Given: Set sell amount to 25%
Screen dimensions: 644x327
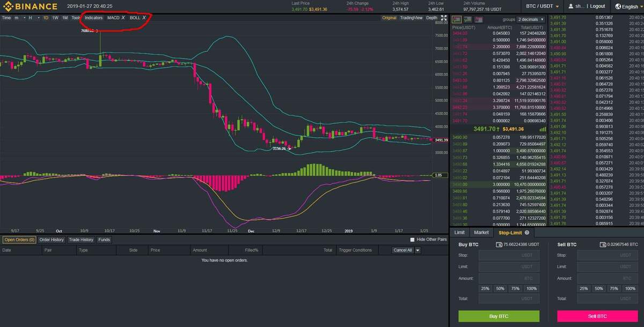Looking at the screenshot, I should coord(583,288).
